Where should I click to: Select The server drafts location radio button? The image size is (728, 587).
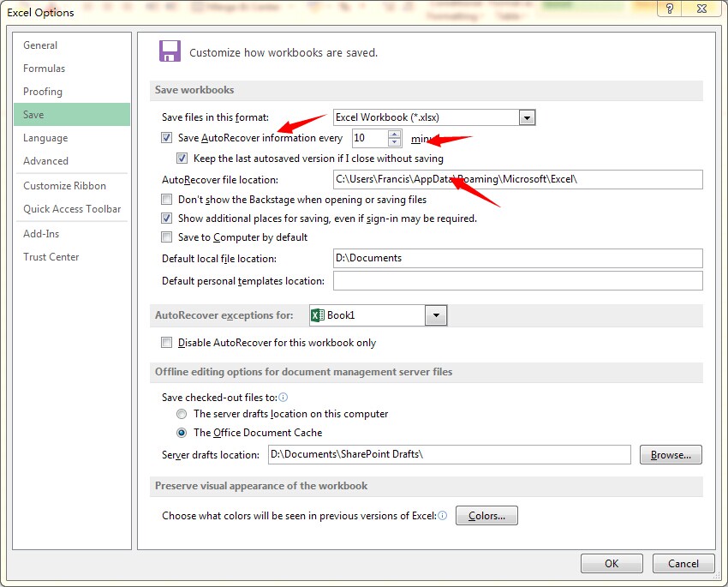(x=182, y=414)
